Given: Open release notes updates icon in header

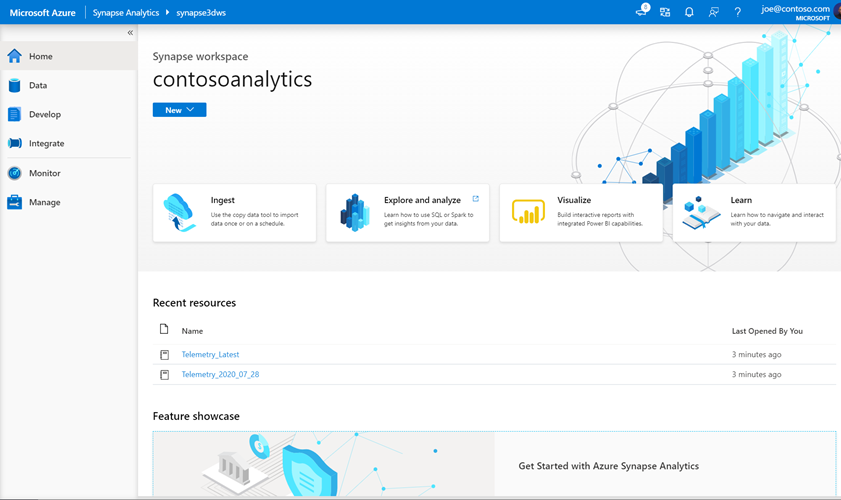Looking at the screenshot, I should pyautogui.click(x=642, y=11).
